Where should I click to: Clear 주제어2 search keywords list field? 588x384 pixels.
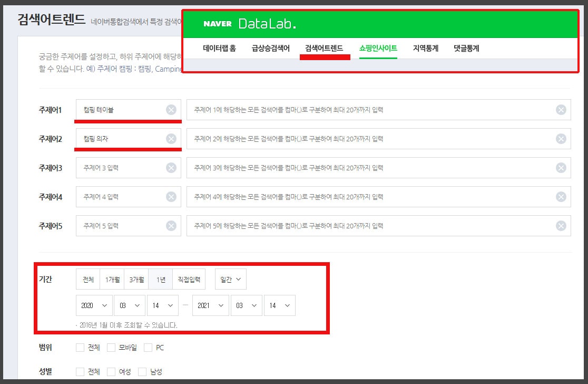pyautogui.click(x=561, y=139)
